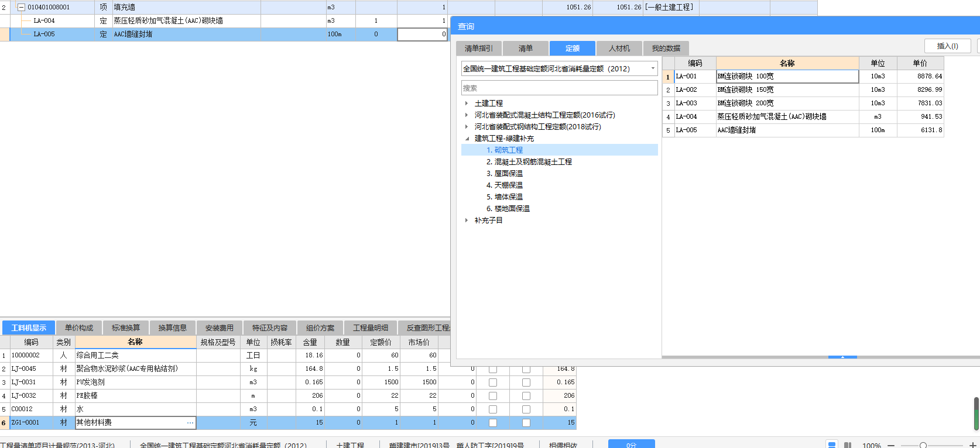
Task: Select the LA-003 BM连锁砌块 200宽 row
Action: click(803, 104)
